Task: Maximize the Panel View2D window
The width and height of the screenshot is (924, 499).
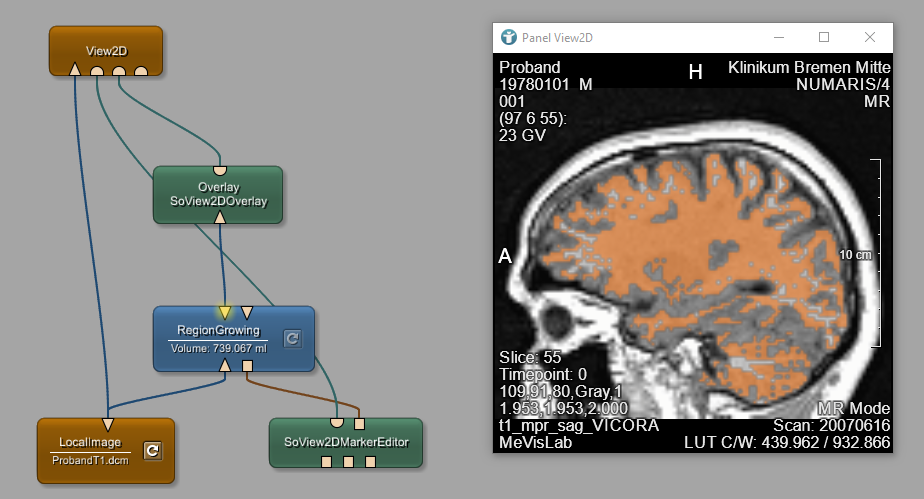Action: click(x=824, y=37)
